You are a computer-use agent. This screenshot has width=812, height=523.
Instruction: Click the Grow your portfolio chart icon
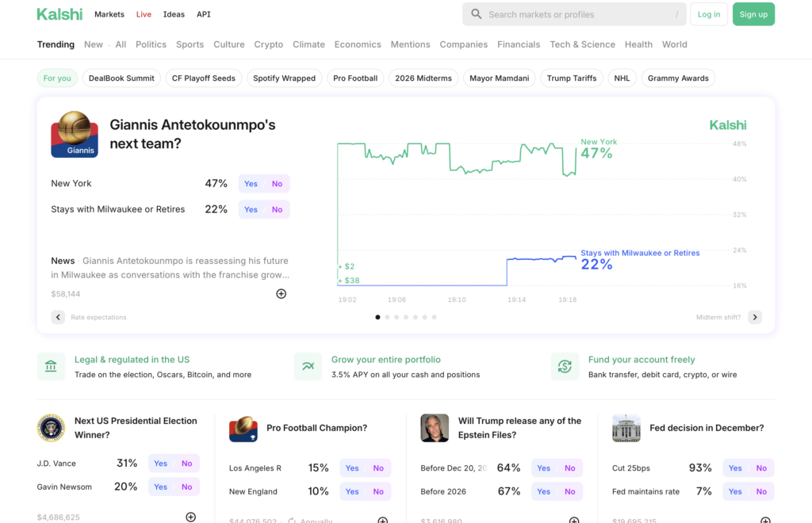pyautogui.click(x=308, y=366)
